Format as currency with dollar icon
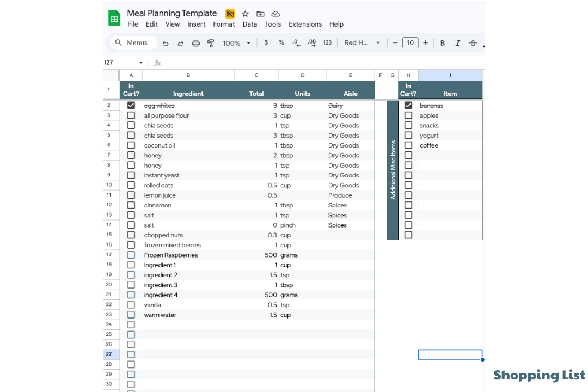 pos(266,43)
